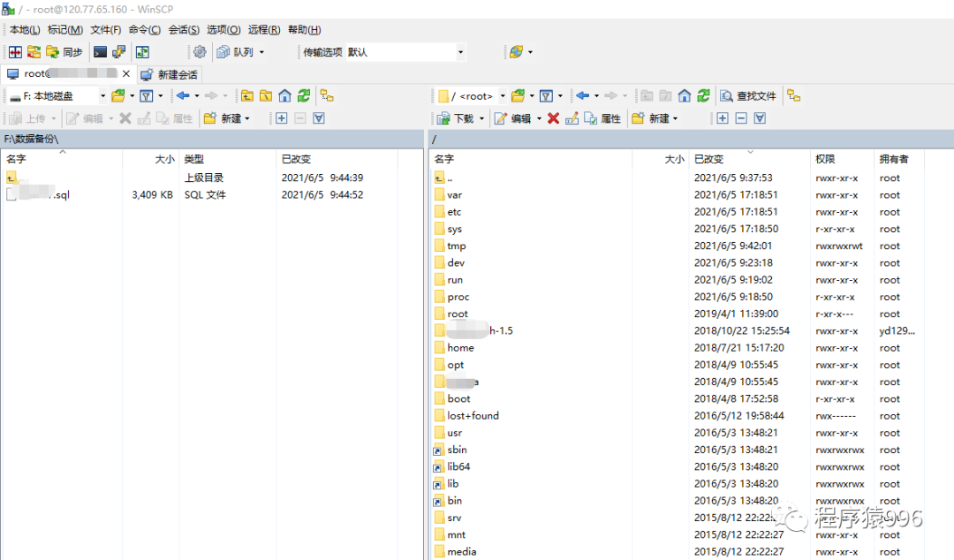Open the 会话(S) menu
Image resolution: width=954 pixels, height=560 pixels.
pos(184,30)
